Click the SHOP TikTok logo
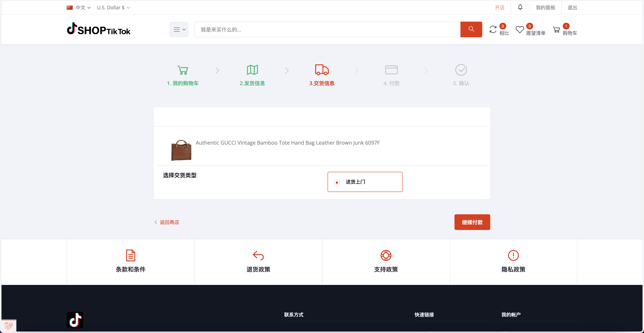Screen dimensions: 644x333 click(x=99, y=29)
